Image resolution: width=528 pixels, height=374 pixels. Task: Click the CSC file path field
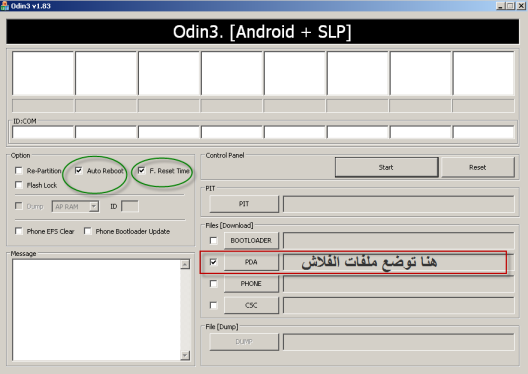coord(399,305)
